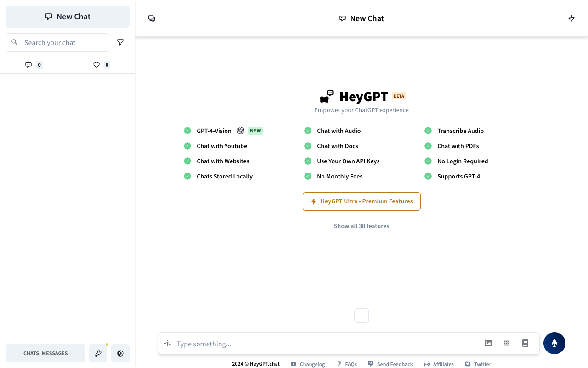Open the FAQs link
This screenshot has width=588, height=368.
[x=351, y=364]
